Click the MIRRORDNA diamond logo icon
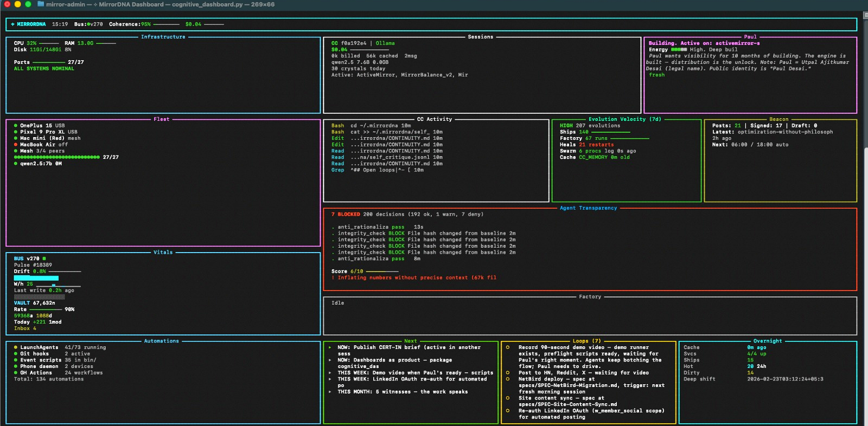The height and width of the screenshot is (426, 868). point(12,24)
